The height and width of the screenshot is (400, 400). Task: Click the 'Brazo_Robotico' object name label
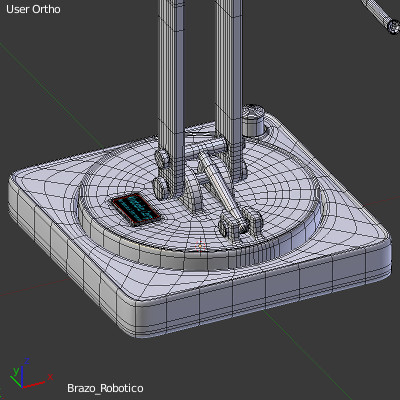tap(105, 388)
